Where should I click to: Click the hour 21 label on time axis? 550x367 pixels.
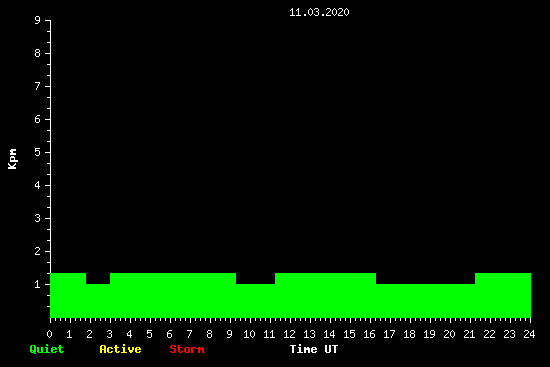click(x=469, y=334)
